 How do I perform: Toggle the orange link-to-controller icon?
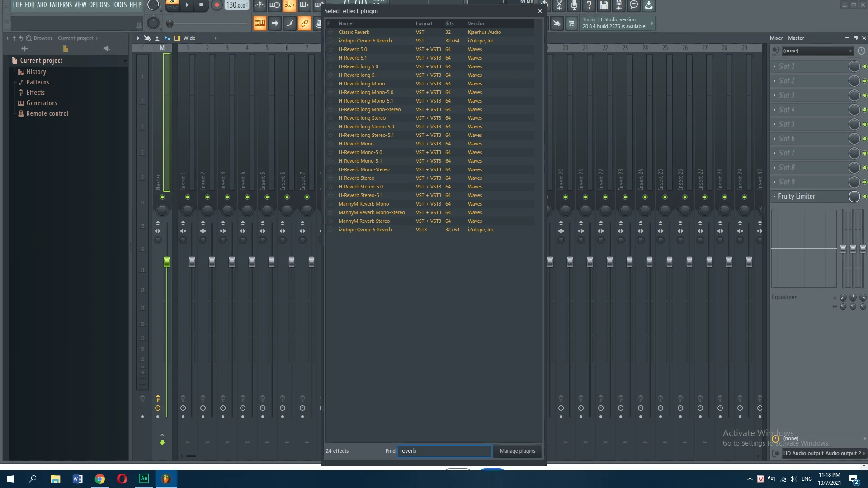click(x=305, y=23)
